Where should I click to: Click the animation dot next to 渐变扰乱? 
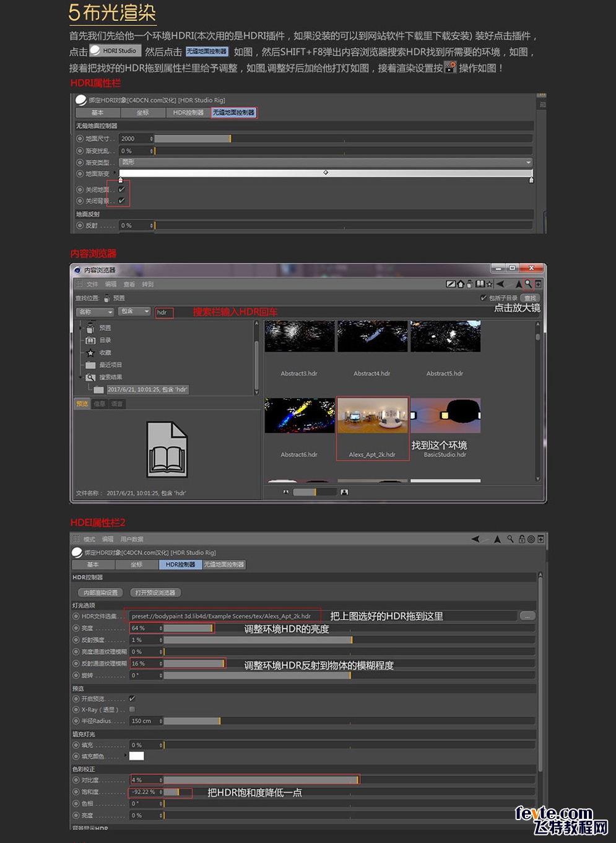point(80,150)
